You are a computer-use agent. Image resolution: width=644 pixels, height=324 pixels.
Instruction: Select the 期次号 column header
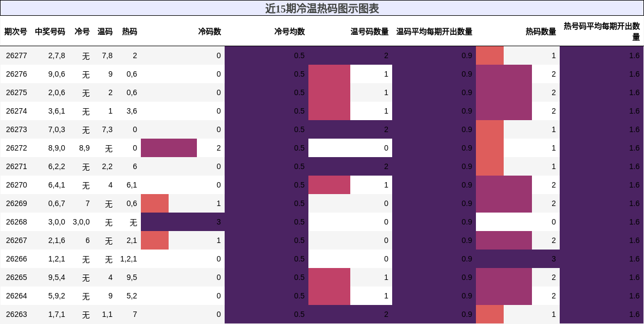16,32
